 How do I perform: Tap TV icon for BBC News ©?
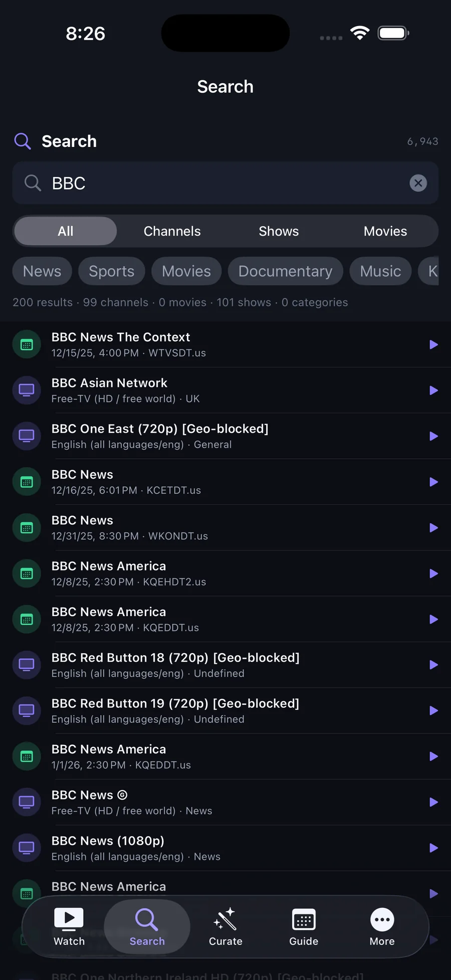pyautogui.click(x=27, y=802)
